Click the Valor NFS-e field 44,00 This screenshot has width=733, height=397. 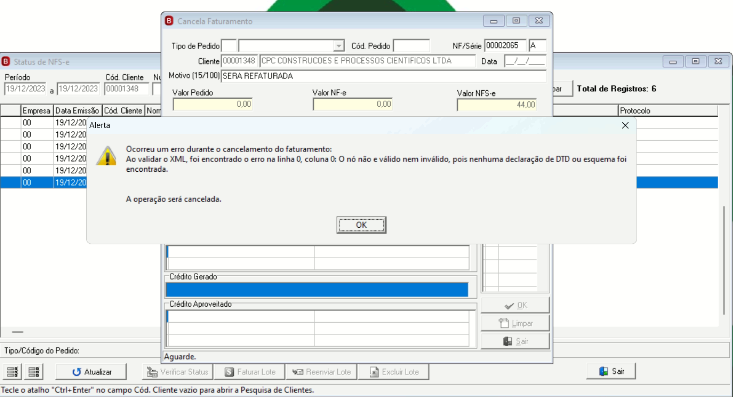[496, 105]
